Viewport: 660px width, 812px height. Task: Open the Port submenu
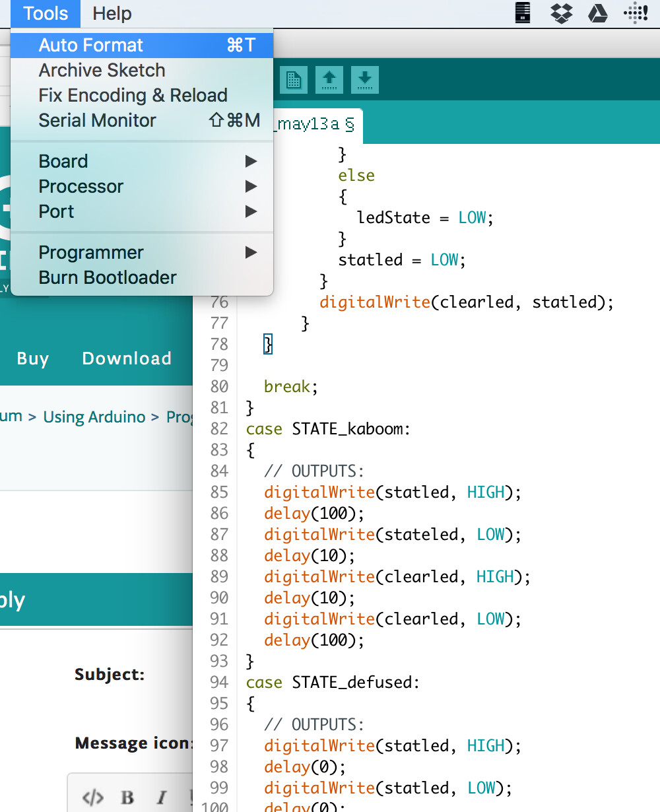tap(55, 211)
